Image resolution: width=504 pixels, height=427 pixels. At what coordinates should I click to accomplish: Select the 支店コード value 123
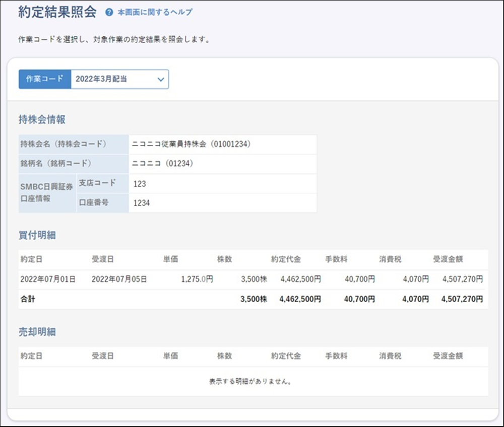click(x=140, y=184)
